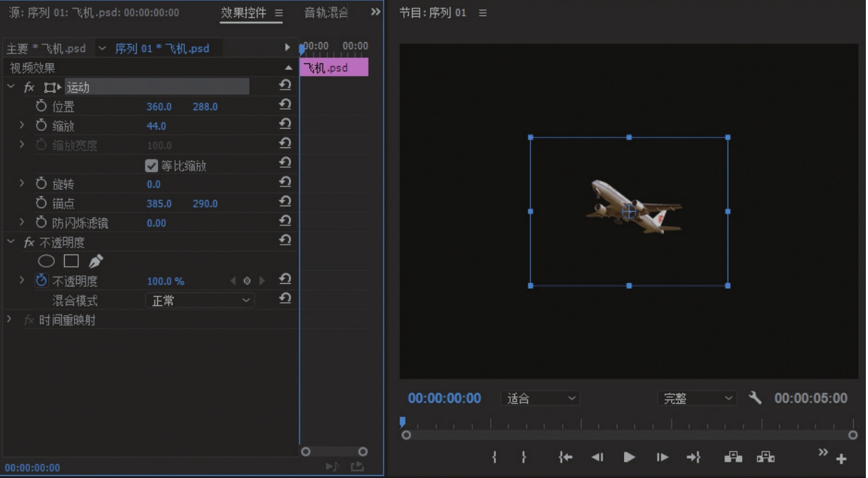Uncheck the 等比缩放 uniform scale checkbox

coord(151,166)
